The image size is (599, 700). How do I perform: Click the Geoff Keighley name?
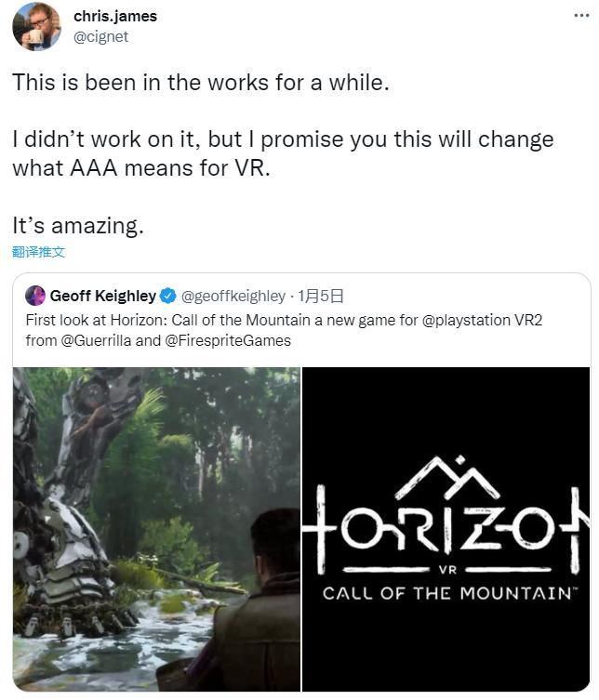[102, 296]
